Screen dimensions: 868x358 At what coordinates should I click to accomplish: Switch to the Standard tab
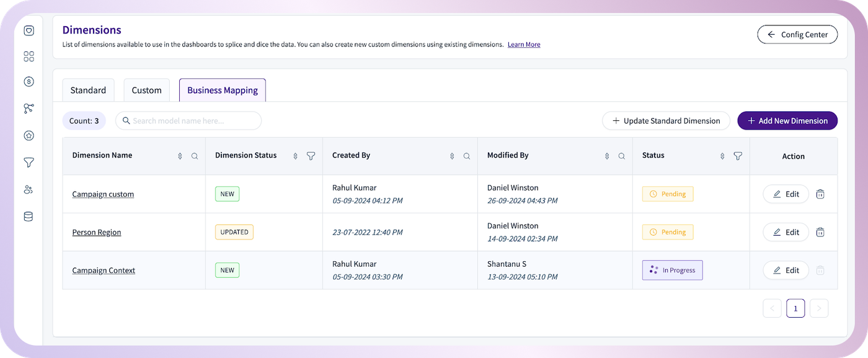[x=88, y=90]
